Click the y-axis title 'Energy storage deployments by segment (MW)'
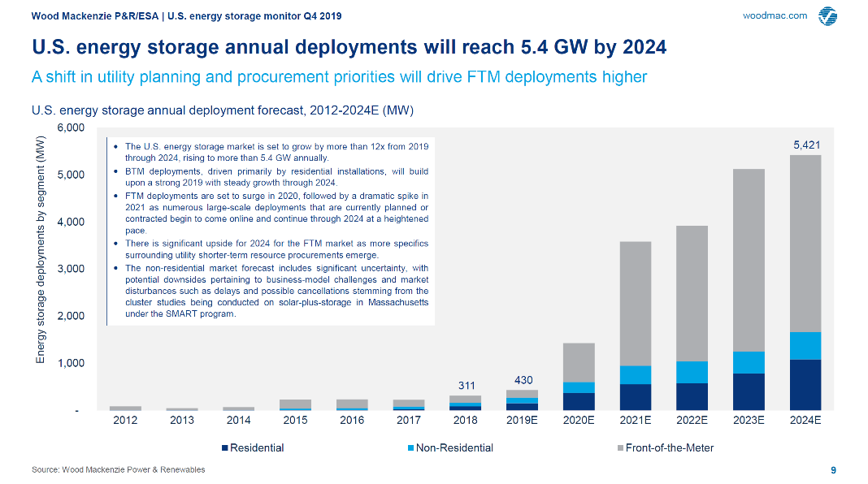The width and height of the screenshot is (868, 484). (40, 250)
